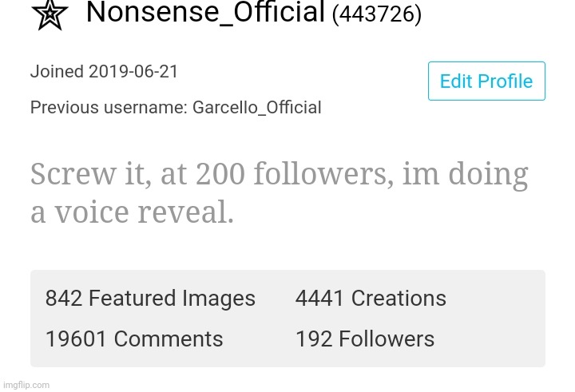Image resolution: width=575 pixels, height=392 pixels.
Task: Click the join date 2019-06-21
Action: coord(133,72)
